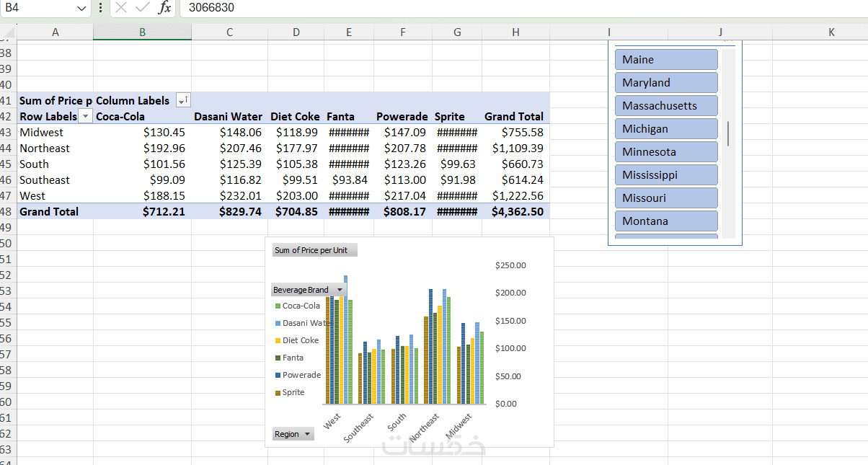Screen dimensions: 868x465
Task: Click the Diet Coke column header cell
Action: [x=296, y=116]
